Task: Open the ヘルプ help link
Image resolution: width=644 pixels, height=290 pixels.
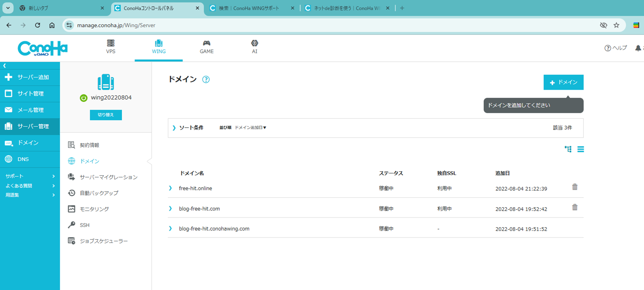Action: click(616, 48)
